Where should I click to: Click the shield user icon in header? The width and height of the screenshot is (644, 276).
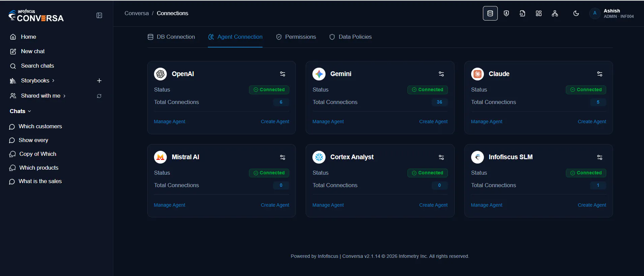click(x=506, y=13)
